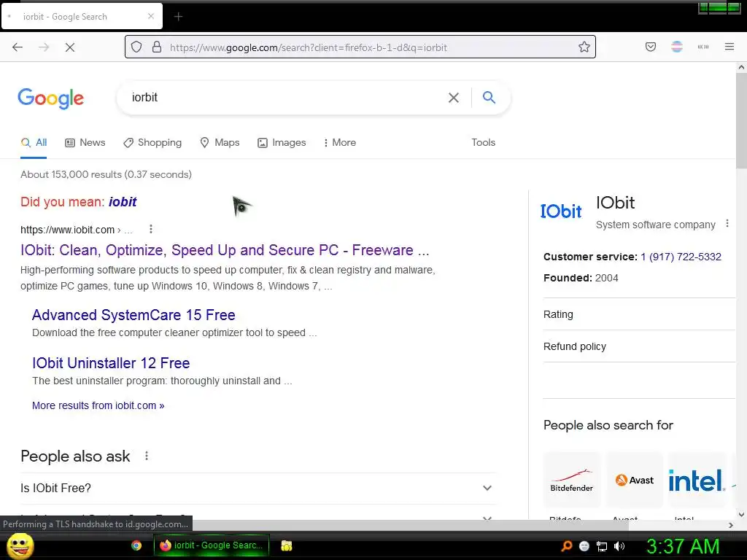
Task: Open a new tab with plus button
Action: 178,17
